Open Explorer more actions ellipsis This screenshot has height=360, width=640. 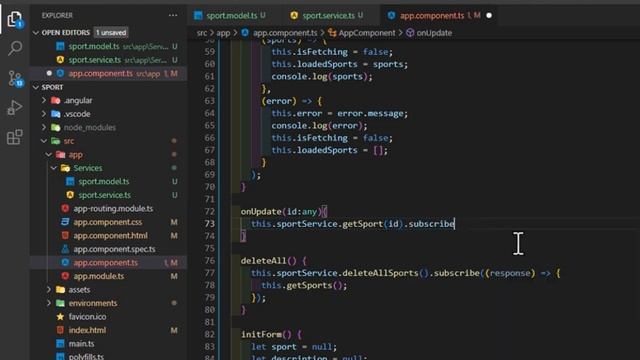(x=173, y=16)
